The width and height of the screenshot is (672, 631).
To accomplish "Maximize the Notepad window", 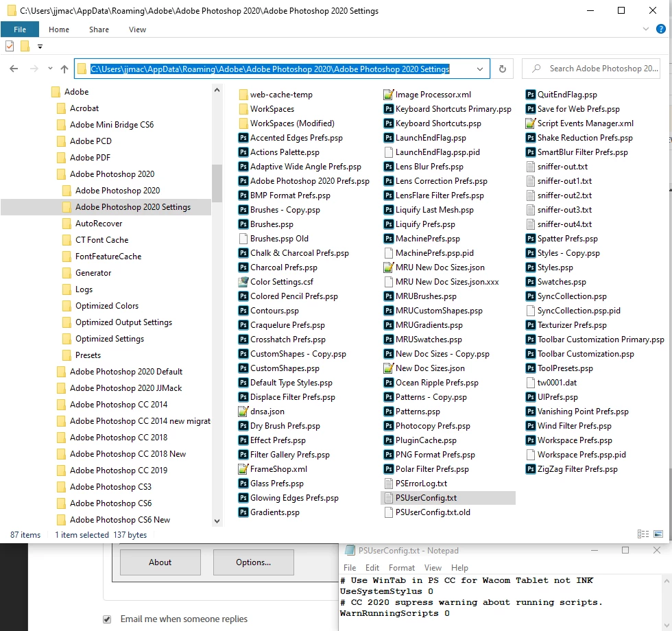I will pos(625,550).
